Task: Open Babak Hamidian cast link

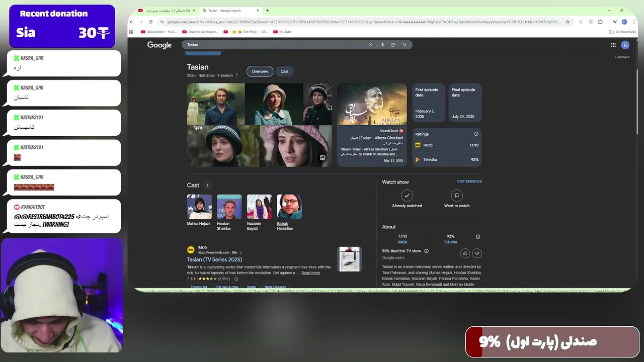Action: 285,226
